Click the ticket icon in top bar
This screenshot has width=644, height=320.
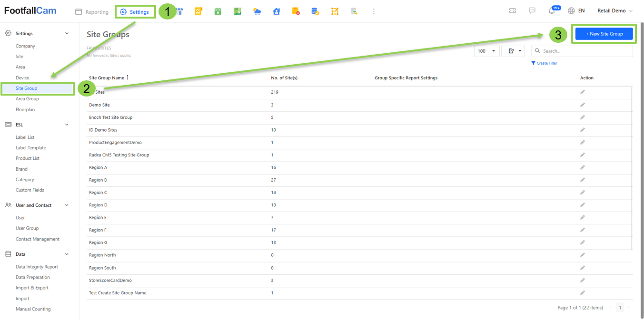coord(512,11)
